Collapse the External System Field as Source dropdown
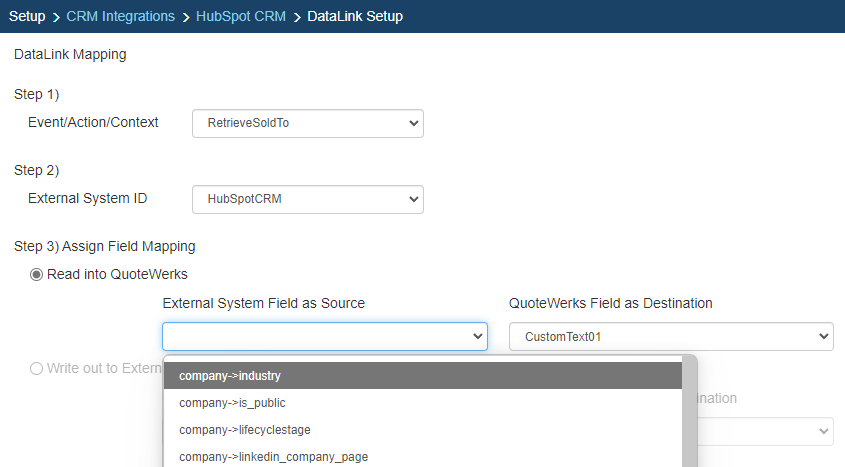The height and width of the screenshot is (467, 845). (x=324, y=337)
